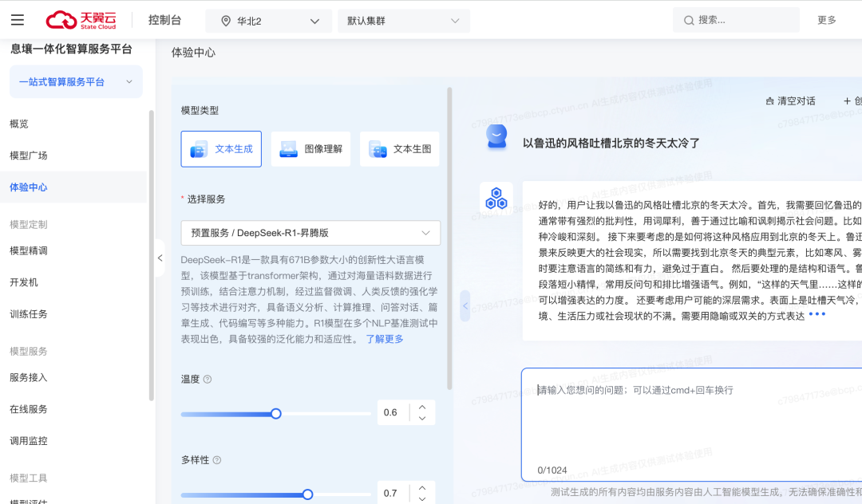The height and width of the screenshot is (504, 862).
Task: Click the 模型服务 group label
Action: pos(29,352)
